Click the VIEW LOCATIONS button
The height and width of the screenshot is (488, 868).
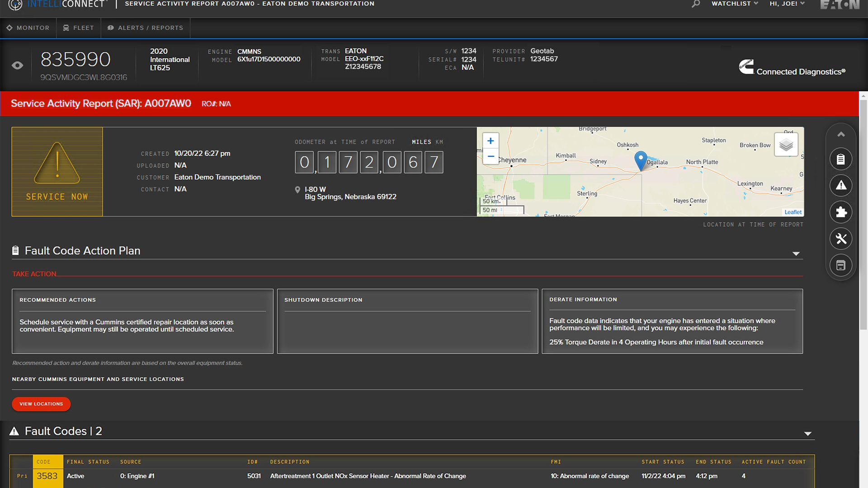pyautogui.click(x=41, y=404)
